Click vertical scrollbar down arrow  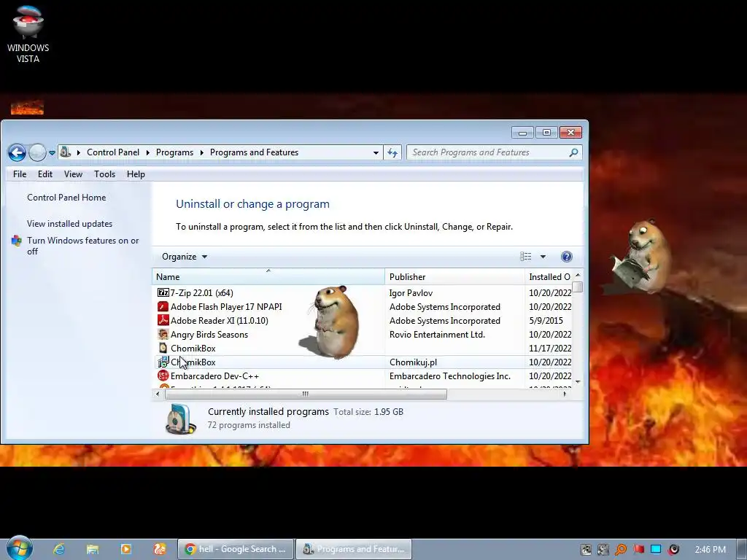coord(578,382)
